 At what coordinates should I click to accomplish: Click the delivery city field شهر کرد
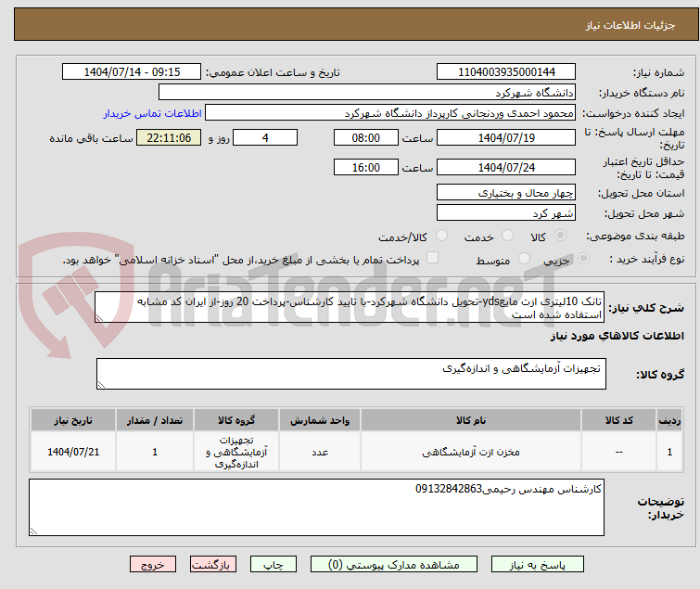click(x=506, y=213)
